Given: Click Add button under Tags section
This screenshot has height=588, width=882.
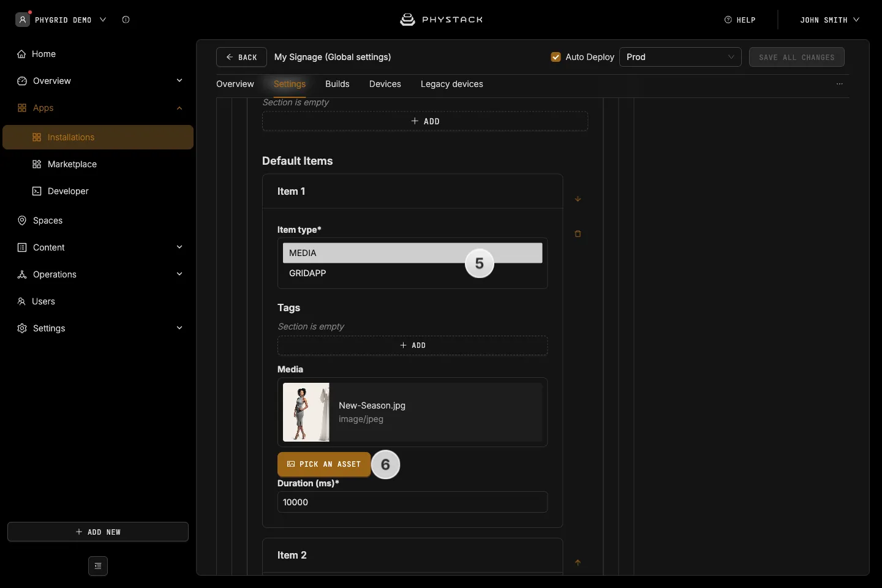Looking at the screenshot, I should (413, 345).
